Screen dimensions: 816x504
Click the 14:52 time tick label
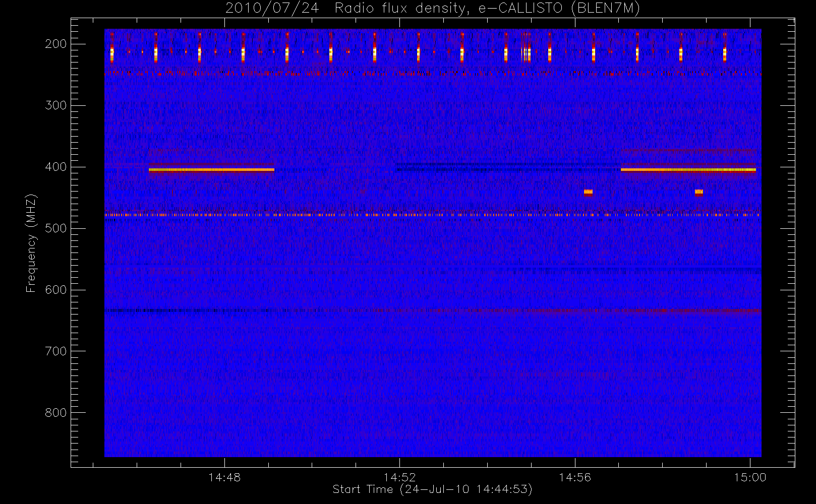399,477
